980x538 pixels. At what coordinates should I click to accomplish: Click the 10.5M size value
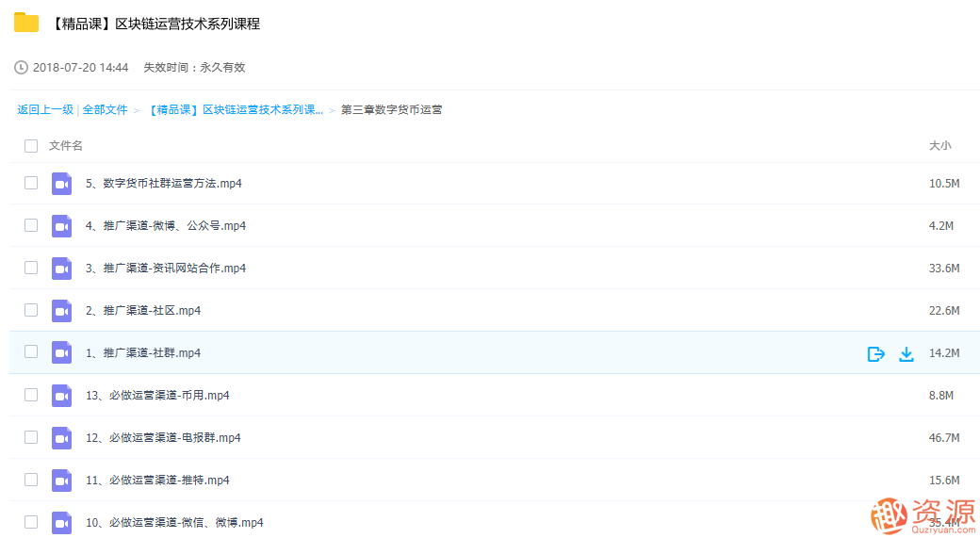point(944,184)
